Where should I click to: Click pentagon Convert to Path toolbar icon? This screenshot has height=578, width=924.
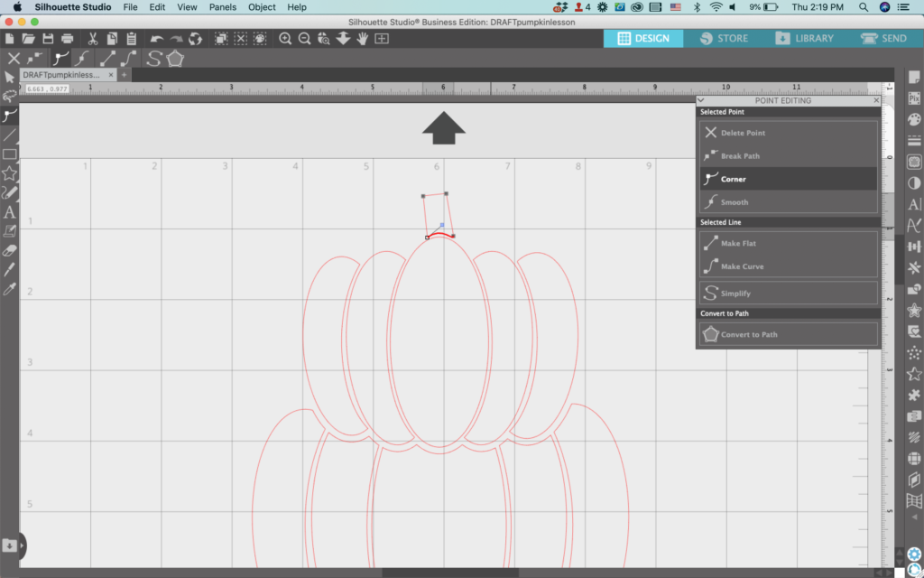(x=175, y=59)
